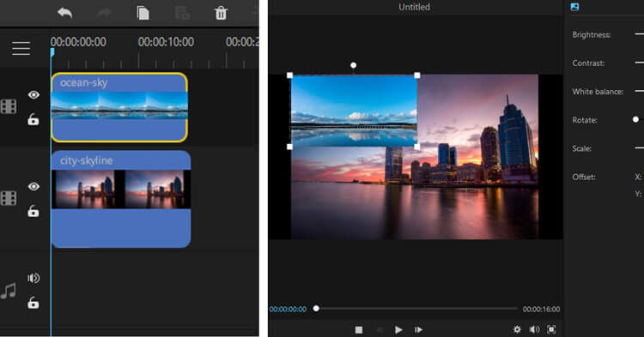Click the play button in preview
Viewport: 644px width, 337px height.
[x=398, y=329]
